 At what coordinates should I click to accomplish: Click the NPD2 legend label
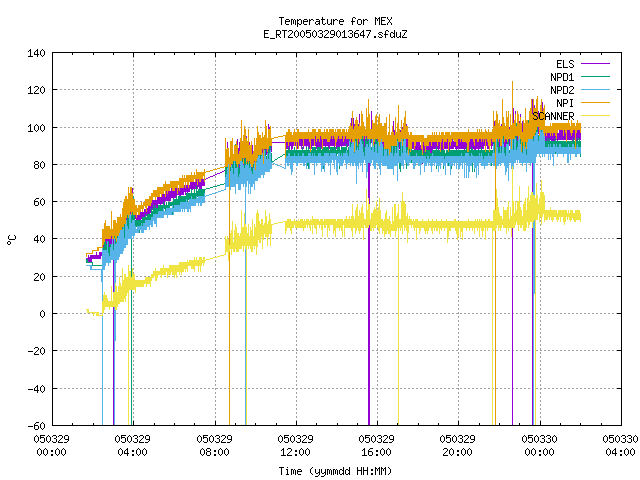(x=562, y=90)
